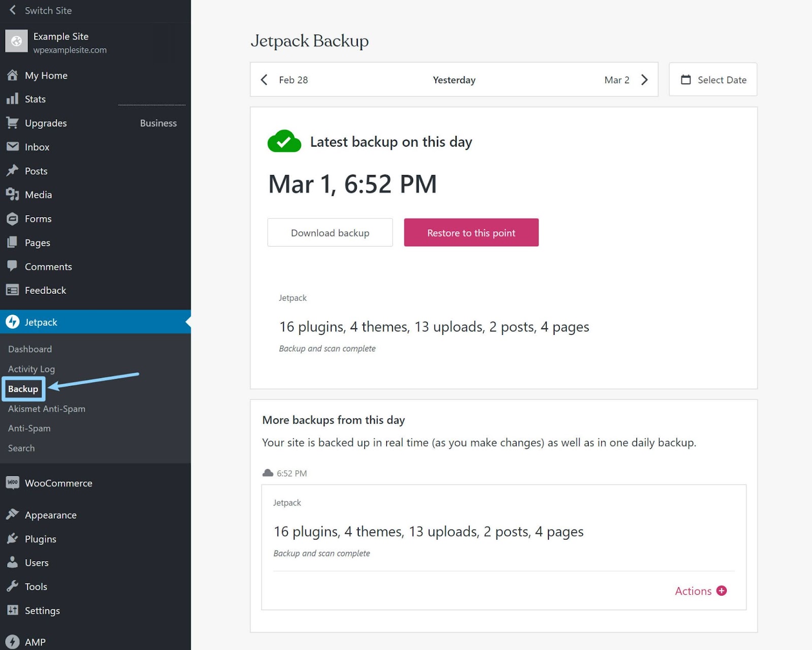The height and width of the screenshot is (650, 812).
Task: Click the Download backup button
Action: coord(330,232)
